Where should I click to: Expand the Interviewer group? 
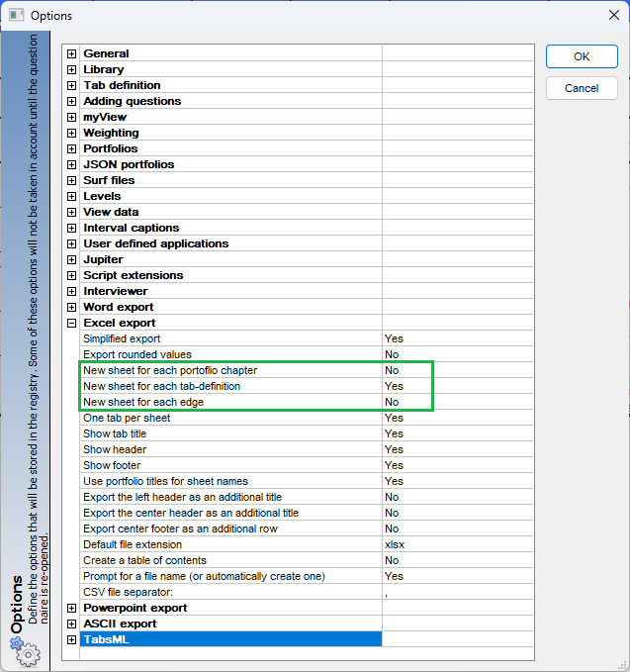(x=71, y=291)
